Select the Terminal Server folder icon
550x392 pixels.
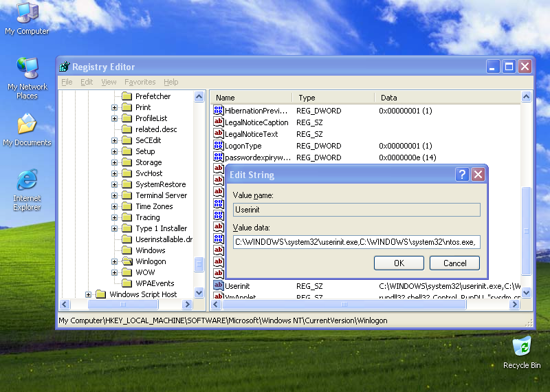pyautogui.click(x=126, y=195)
